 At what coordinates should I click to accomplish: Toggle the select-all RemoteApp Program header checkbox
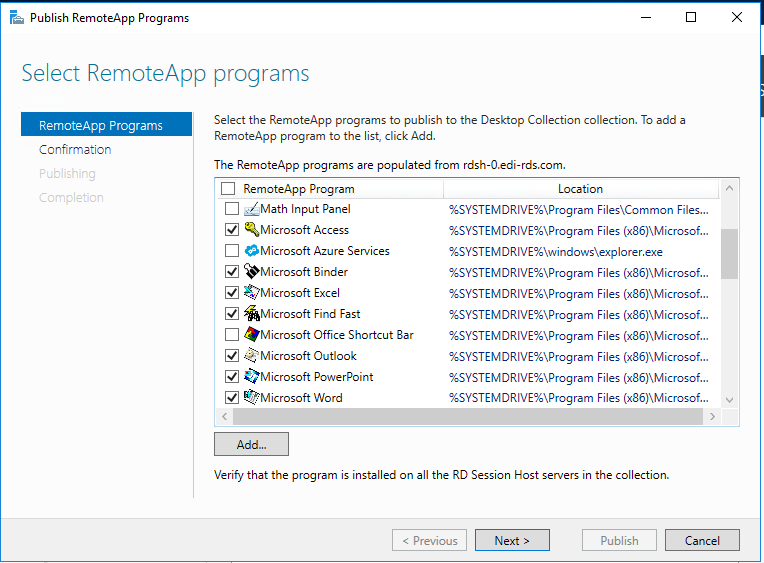228,188
